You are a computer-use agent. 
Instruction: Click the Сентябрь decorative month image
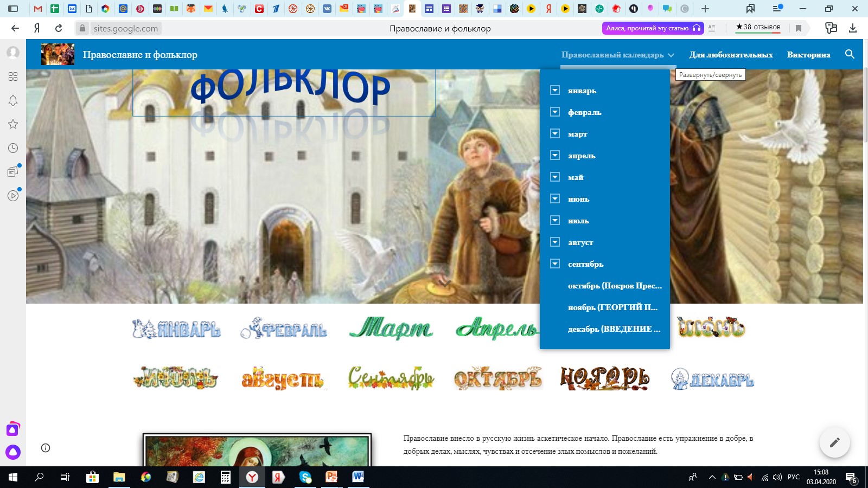(x=391, y=378)
